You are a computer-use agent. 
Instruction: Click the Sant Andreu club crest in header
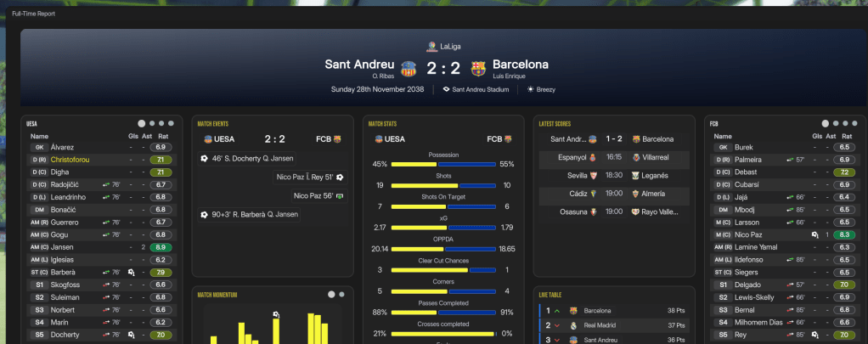click(x=409, y=67)
